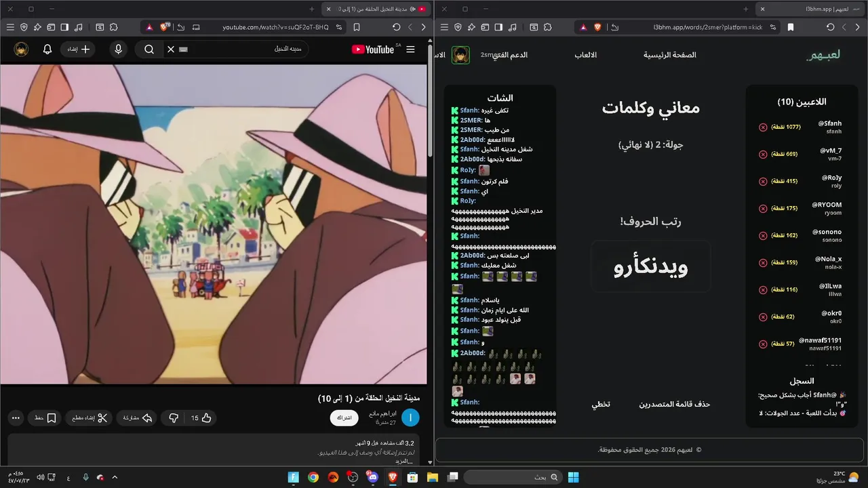Remove player @IlLwa with X icon
Image resolution: width=868 pixels, height=488 pixels.
click(763, 289)
